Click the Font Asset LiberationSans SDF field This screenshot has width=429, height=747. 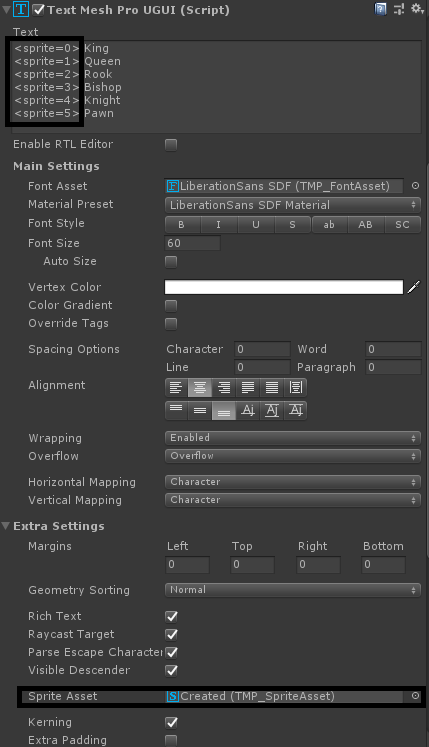coord(284,186)
